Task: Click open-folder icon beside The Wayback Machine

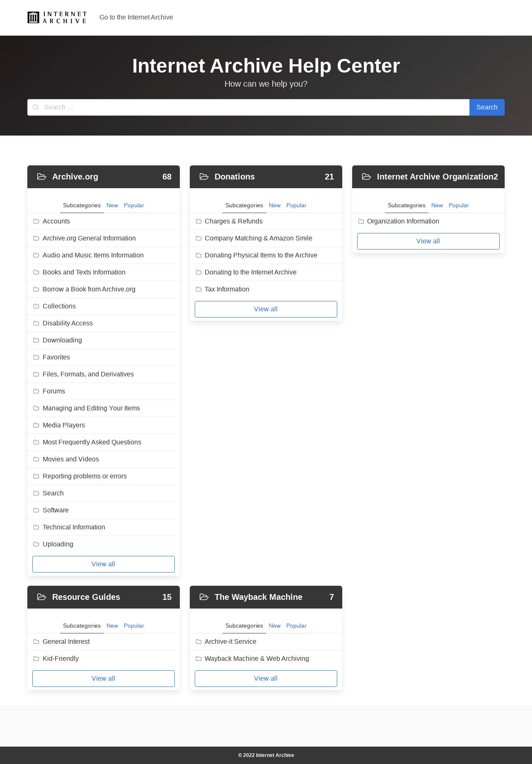Action: (x=204, y=597)
